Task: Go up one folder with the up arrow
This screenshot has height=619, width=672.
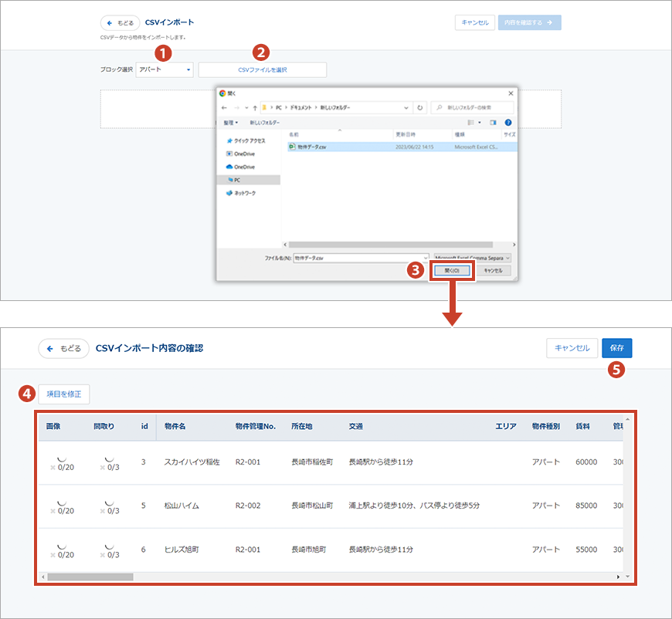Action: (x=255, y=107)
